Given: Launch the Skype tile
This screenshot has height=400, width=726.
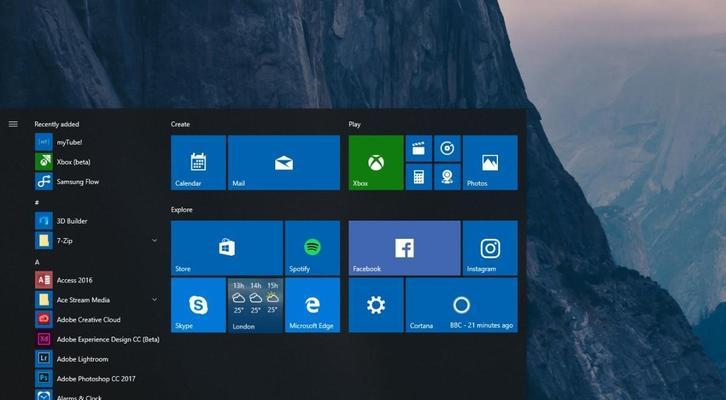Looking at the screenshot, I should pyautogui.click(x=199, y=305).
